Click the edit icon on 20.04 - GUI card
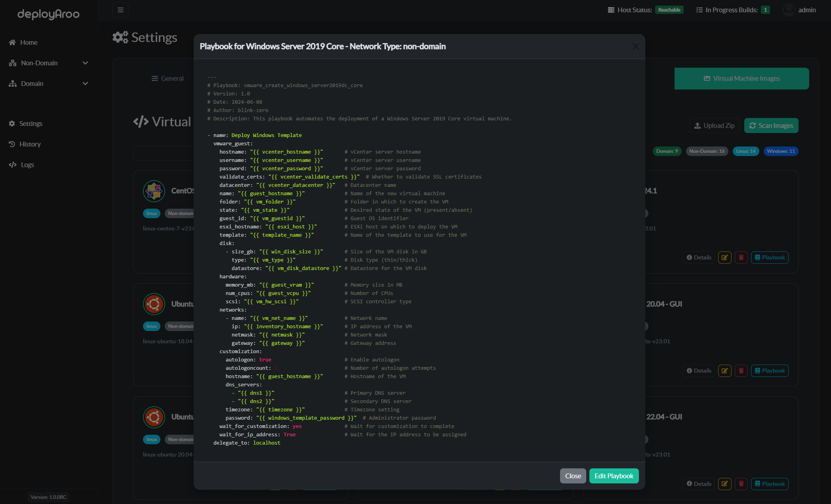831x504 pixels. (724, 371)
